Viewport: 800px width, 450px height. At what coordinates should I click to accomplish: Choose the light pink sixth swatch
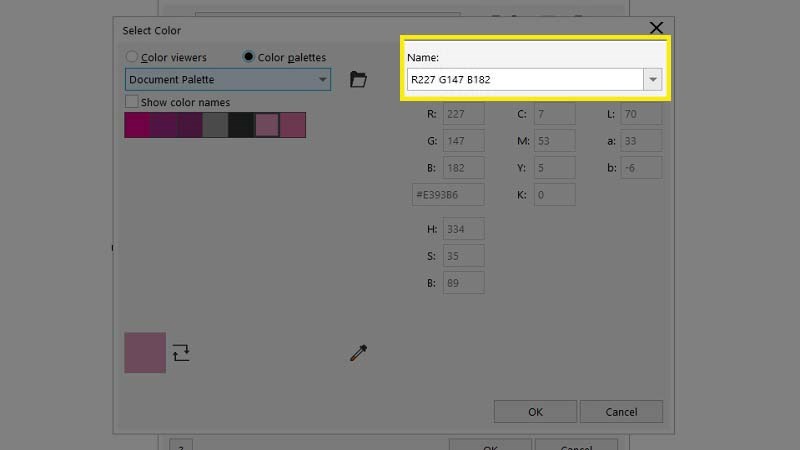267,125
